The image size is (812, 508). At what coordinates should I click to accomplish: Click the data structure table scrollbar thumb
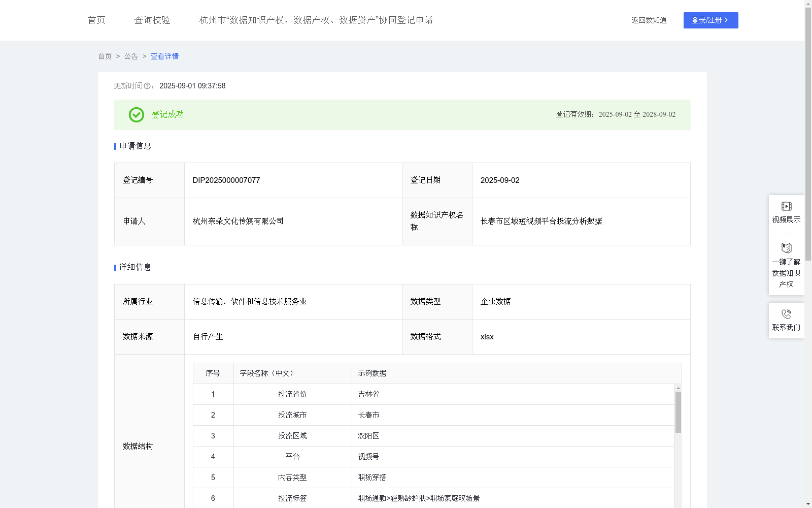678,412
